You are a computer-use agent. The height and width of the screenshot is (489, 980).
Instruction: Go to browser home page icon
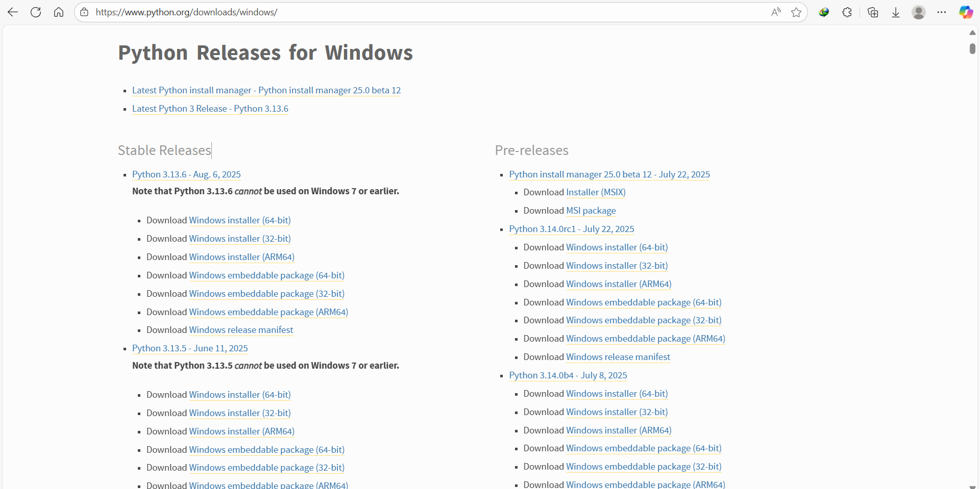click(59, 12)
